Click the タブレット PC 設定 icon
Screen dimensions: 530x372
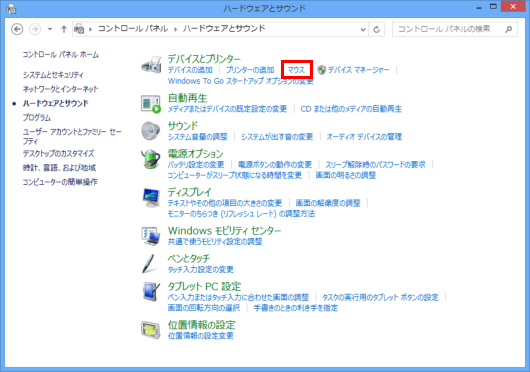151,292
